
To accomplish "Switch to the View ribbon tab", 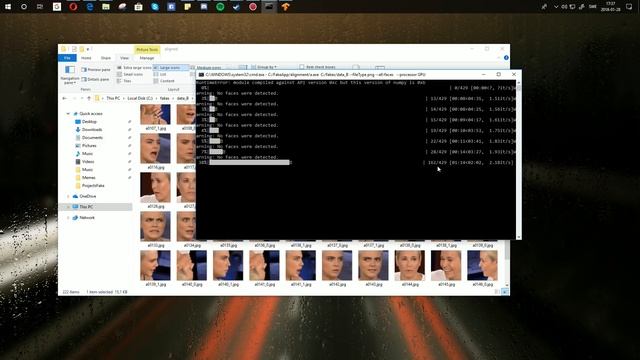I will coord(124,58).
